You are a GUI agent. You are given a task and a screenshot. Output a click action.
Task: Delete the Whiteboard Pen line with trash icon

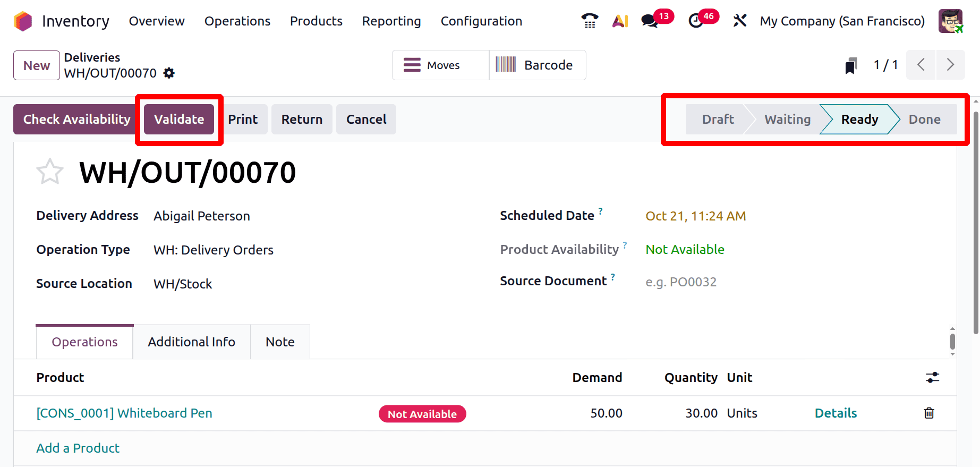(x=929, y=413)
